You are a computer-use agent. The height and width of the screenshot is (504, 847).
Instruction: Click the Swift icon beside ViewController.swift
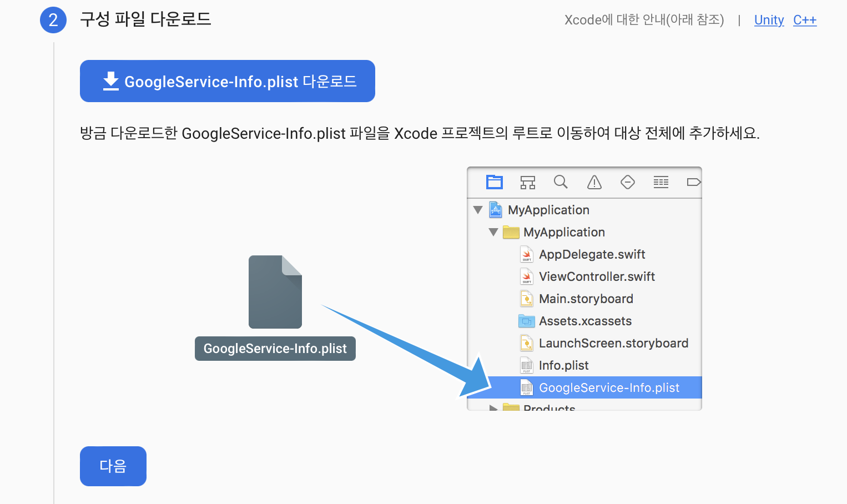pyautogui.click(x=527, y=276)
